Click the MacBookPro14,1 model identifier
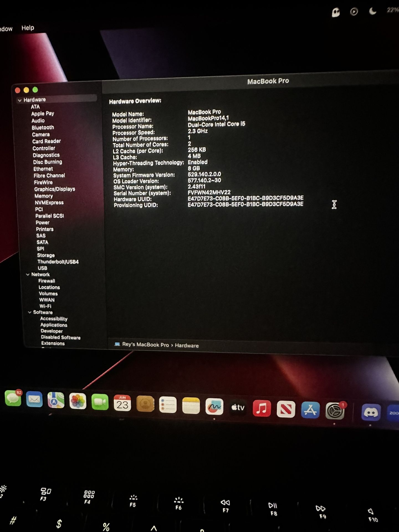This screenshot has width=399, height=532. pos(208,118)
